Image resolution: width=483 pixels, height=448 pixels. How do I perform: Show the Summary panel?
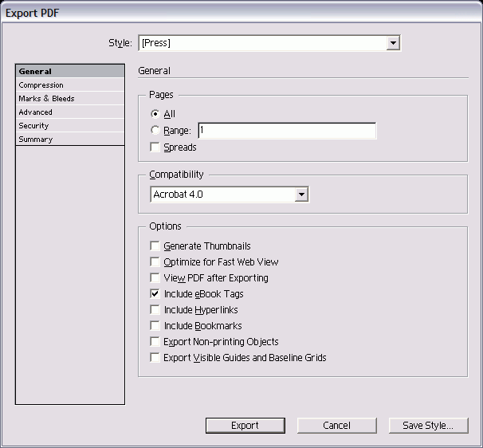[70, 140]
